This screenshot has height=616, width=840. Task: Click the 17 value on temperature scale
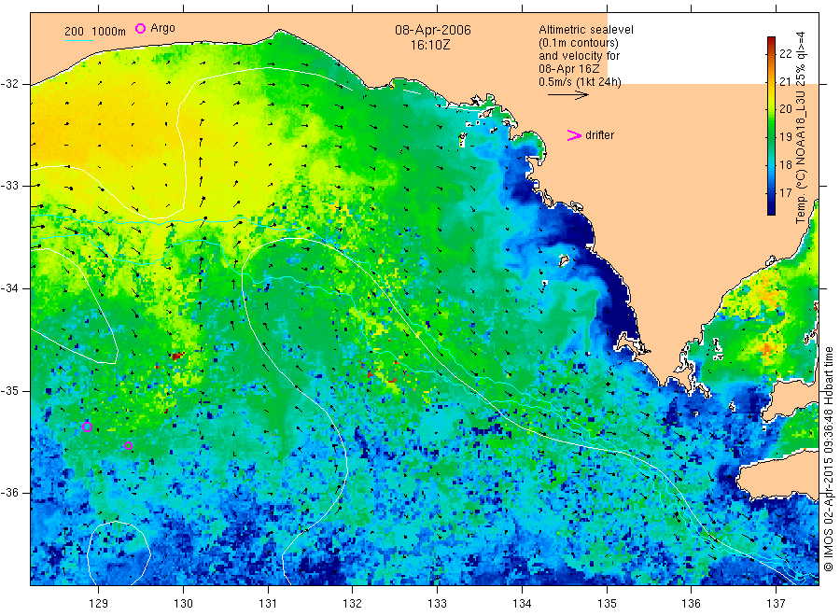(x=785, y=192)
